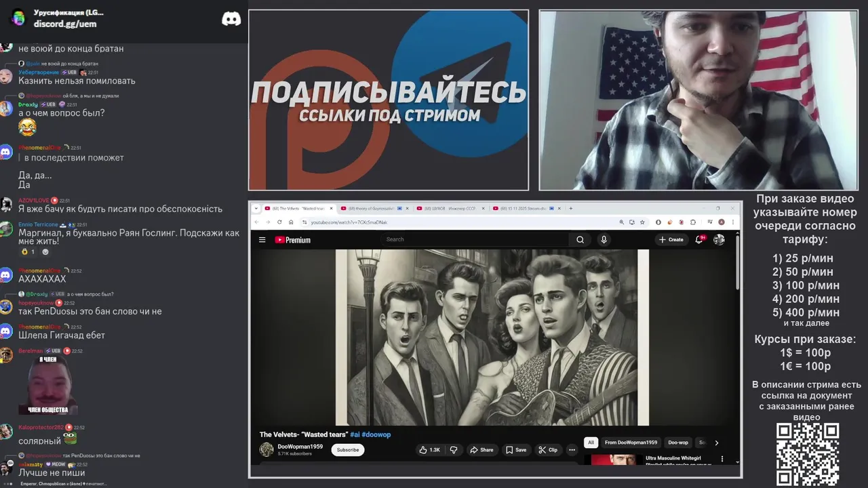Dislike the video with thumbs down
This screenshot has height=488, width=868.
point(454,449)
